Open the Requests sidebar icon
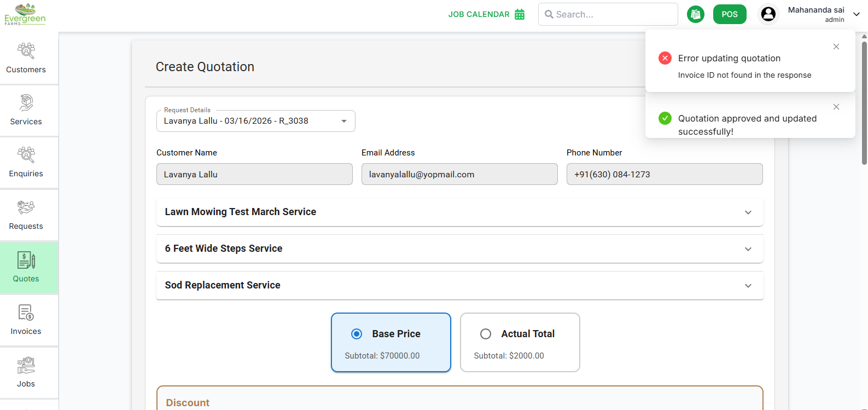Viewport: 868px width, 410px height. coord(26,215)
